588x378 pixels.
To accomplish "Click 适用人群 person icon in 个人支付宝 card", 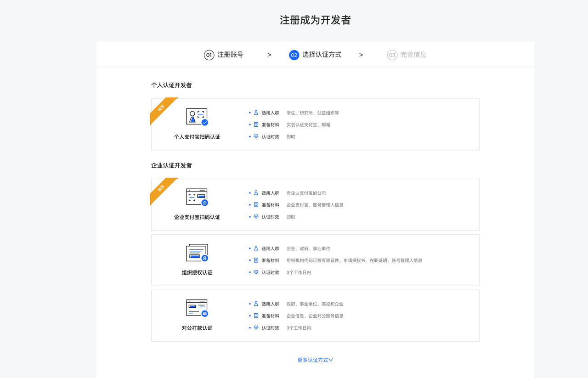I will click(x=256, y=113).
